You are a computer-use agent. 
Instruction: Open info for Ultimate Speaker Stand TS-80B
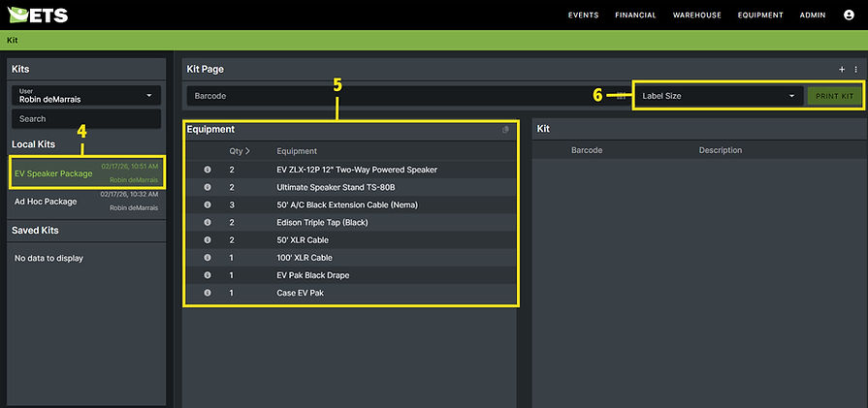[208, 187]
